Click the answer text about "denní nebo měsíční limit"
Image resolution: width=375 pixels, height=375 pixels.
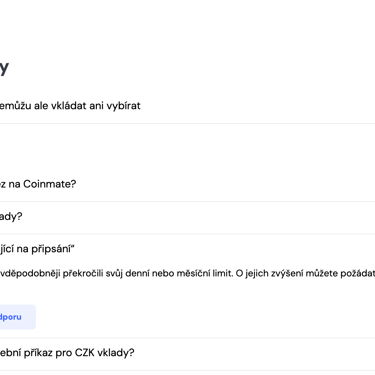187,274
